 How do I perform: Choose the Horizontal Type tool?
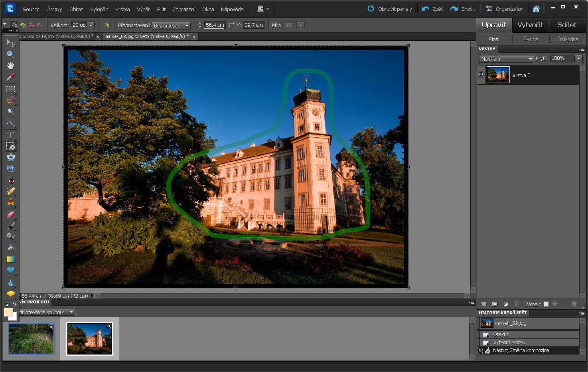(10, 135)
